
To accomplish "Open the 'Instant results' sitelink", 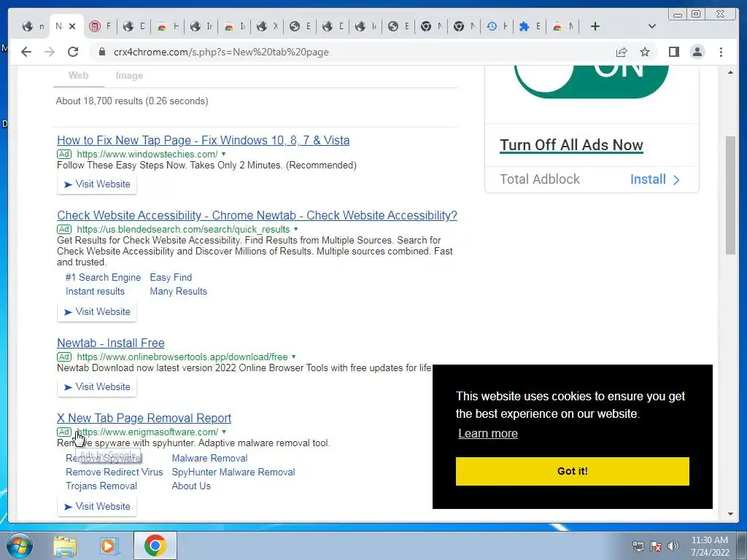I will [95, 291].
